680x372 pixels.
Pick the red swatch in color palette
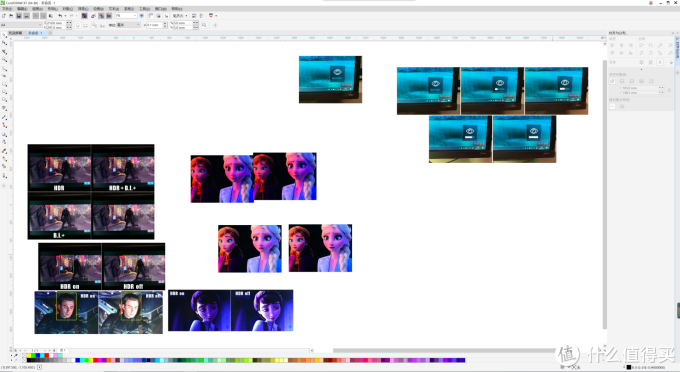point(46,356)
